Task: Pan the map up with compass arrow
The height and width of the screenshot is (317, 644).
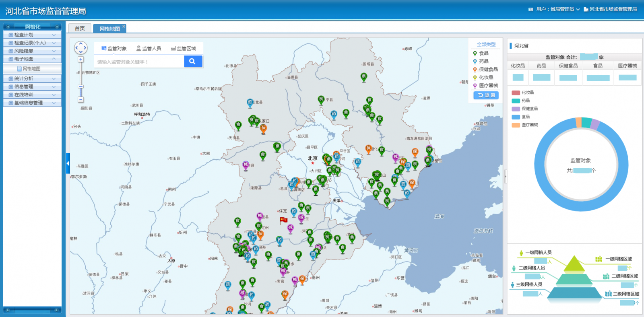Action: [x=81, y=43]
